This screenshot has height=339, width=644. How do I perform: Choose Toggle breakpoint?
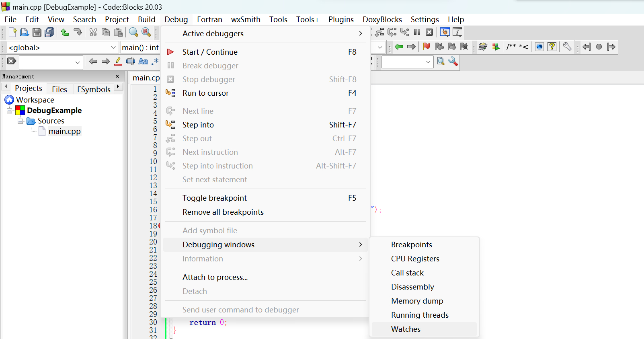coord(265,198)
